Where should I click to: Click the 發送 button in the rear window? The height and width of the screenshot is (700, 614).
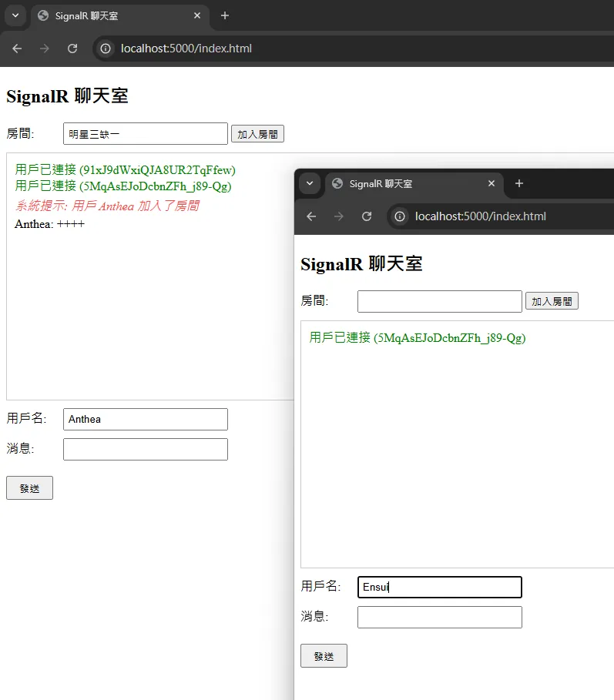point(29,488)
